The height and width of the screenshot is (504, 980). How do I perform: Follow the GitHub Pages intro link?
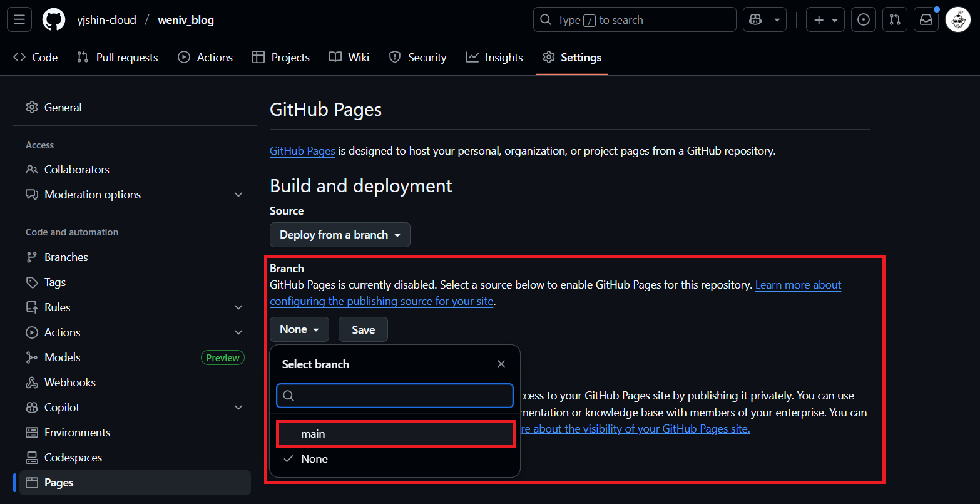[x=302, y=151]
